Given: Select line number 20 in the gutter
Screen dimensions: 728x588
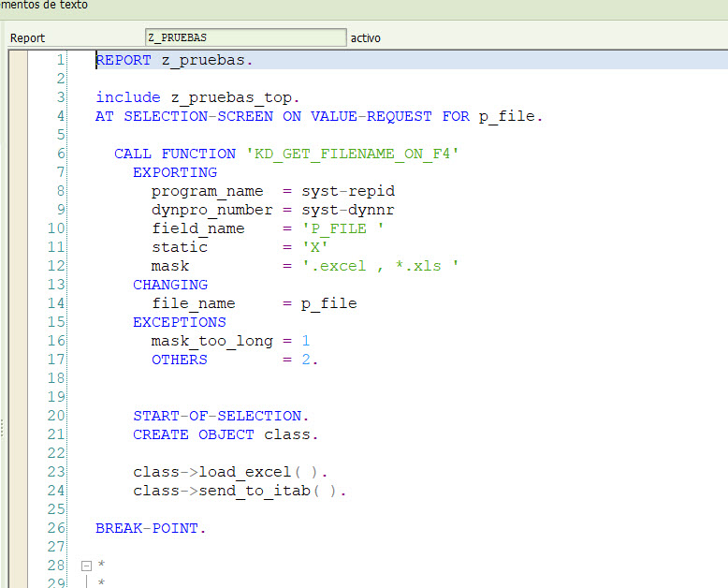Looking at the screenshot, I should [x=56, y=416].
